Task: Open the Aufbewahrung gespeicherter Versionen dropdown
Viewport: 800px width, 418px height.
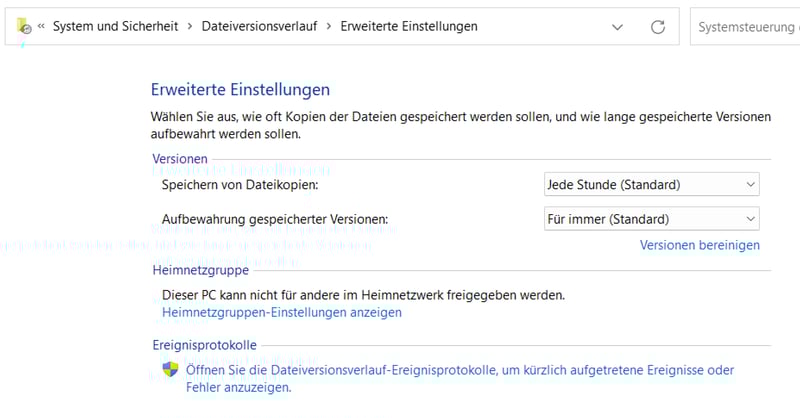Action: tap(651, 219)
